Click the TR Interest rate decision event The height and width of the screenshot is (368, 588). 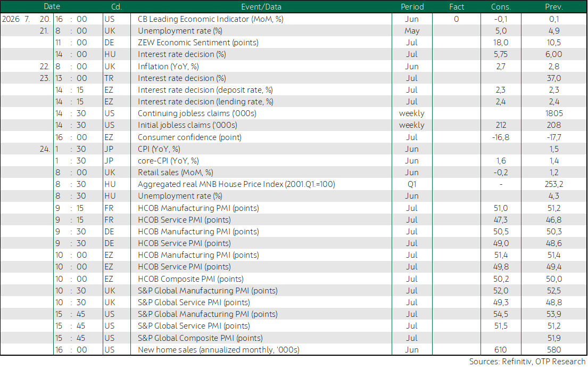182,78
